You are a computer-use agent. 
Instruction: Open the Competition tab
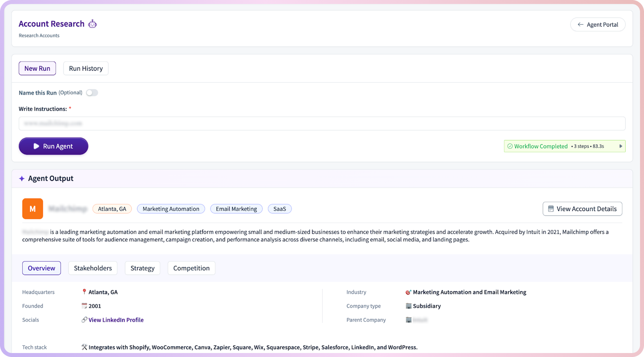click(x=191, y=268)
